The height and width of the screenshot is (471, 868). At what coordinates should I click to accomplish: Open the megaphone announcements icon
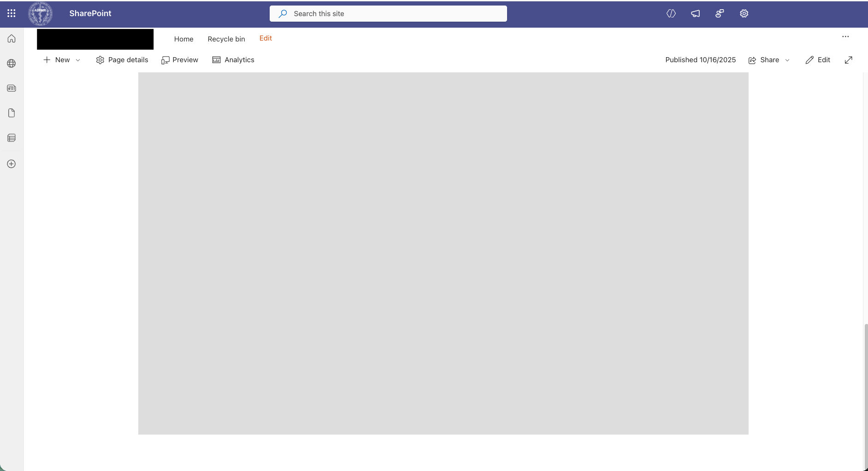(695, 13)
